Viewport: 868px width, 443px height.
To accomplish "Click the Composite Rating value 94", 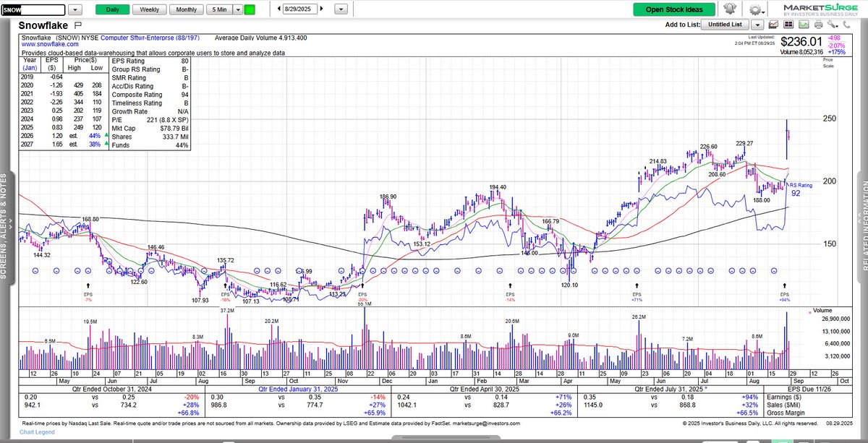I will click(x=184, y=95).
